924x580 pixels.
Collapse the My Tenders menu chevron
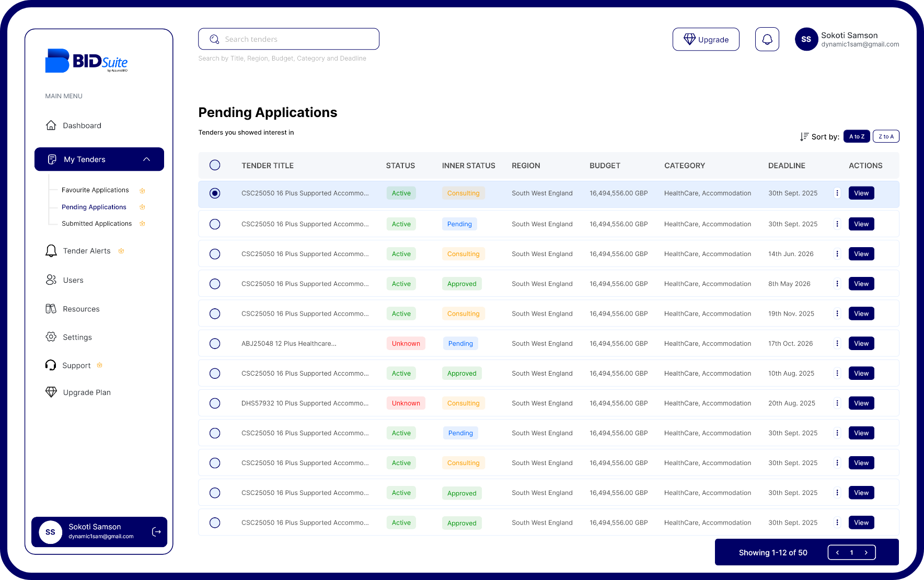pyautogui.click(x=146, y=159)
